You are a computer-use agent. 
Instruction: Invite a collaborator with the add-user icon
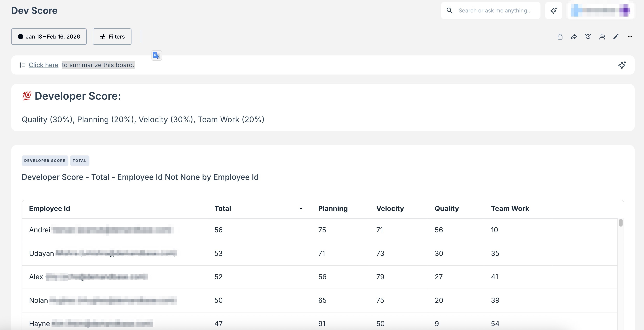[x=602, y=37]
